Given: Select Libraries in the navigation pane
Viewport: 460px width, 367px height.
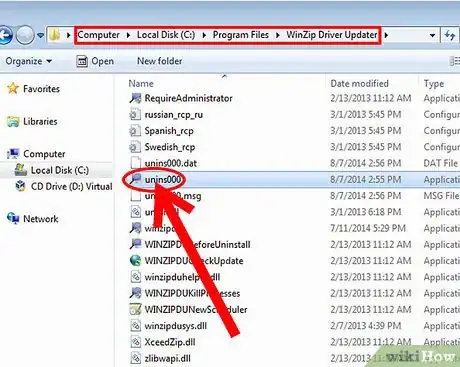Looking at the screenshot, I should pyautogui.click(x=40, y=121).
